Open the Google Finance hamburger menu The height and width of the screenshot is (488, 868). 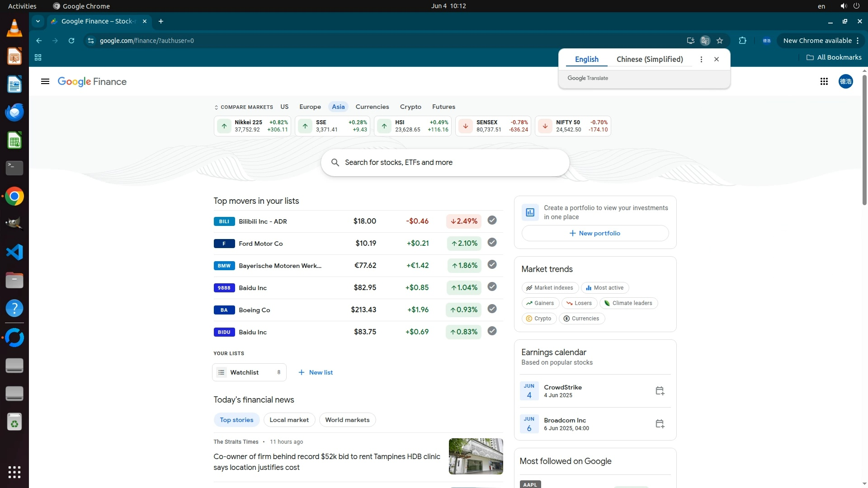45,81
